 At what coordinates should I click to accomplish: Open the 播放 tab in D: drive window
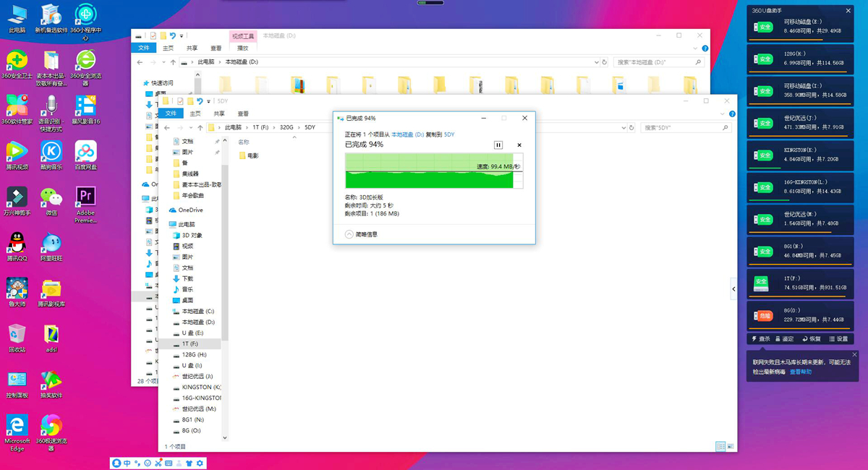pos(242,48)
